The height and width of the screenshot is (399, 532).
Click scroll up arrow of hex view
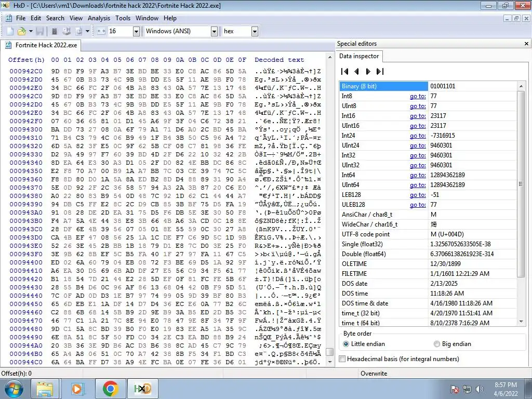[x=329, y=57]
